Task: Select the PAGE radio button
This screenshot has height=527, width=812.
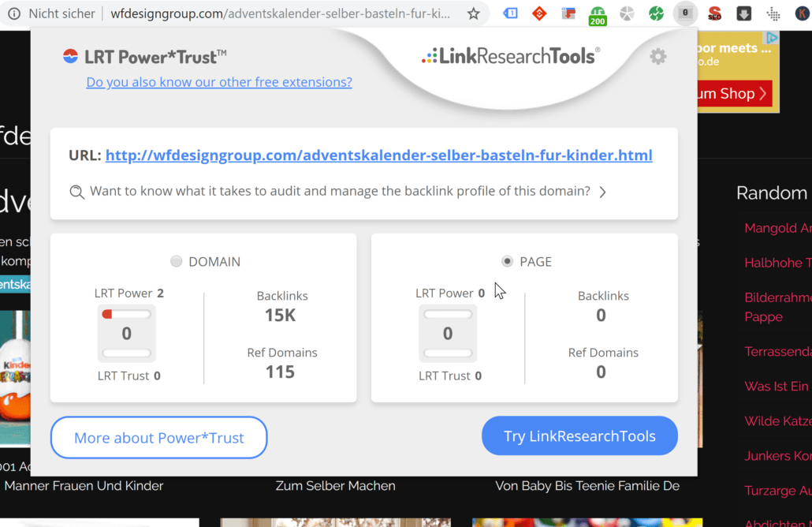Action: coord(507,261)
